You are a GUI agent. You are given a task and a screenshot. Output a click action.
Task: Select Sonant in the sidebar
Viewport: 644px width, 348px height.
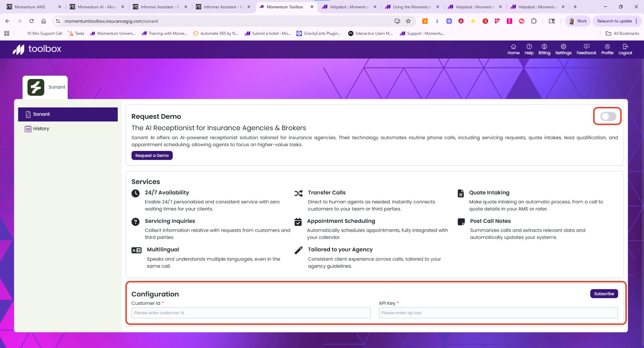[x=68, y=114]
